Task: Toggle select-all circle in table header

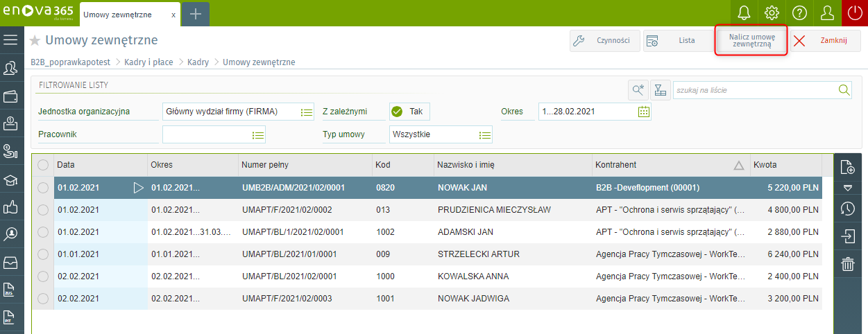Action: coord(43,165)
